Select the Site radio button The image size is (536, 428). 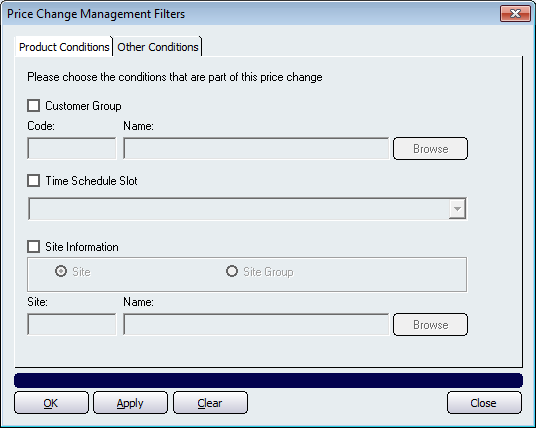coord(61,271)
